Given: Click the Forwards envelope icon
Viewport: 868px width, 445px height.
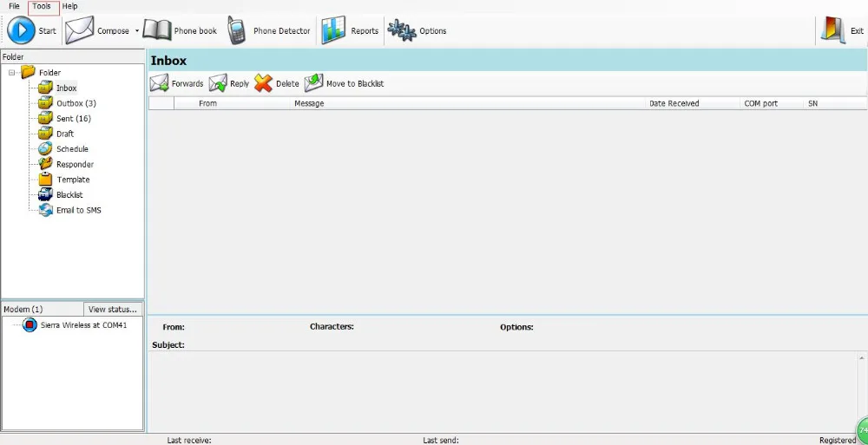Looking at the screenshot, I should click(160, 83).
